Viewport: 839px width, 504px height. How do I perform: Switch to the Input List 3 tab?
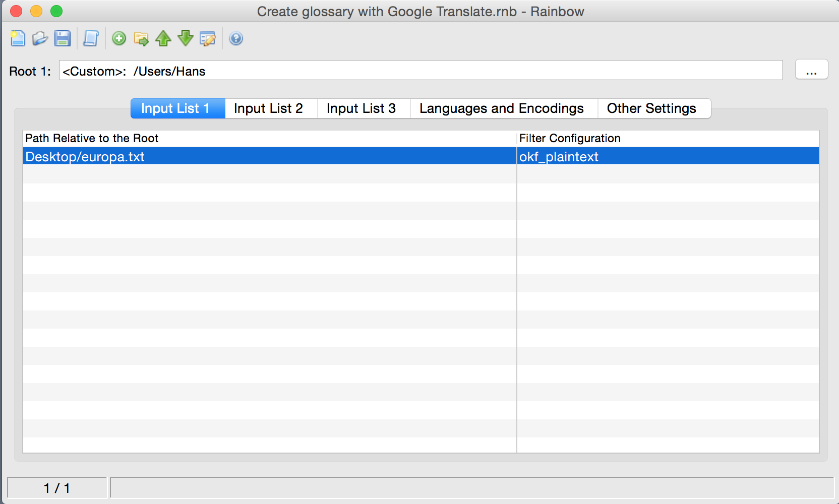pyautogui.click(x=361, y=108)
